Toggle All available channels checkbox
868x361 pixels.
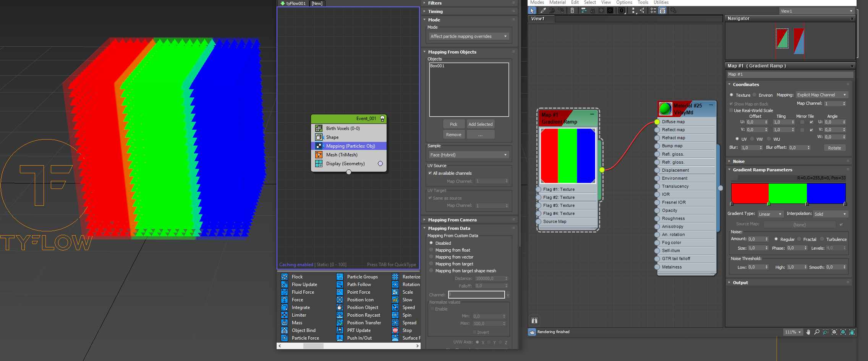[430, 173]
